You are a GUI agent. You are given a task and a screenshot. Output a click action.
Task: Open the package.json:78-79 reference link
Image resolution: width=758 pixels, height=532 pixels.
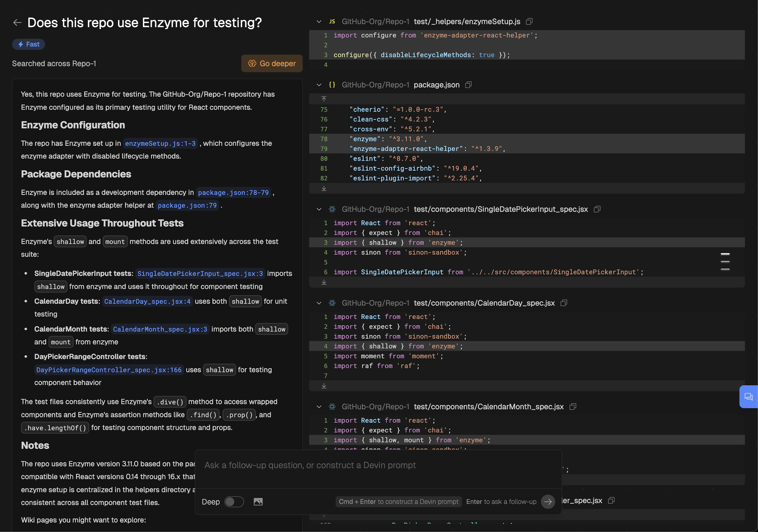[x=233, y=193]
